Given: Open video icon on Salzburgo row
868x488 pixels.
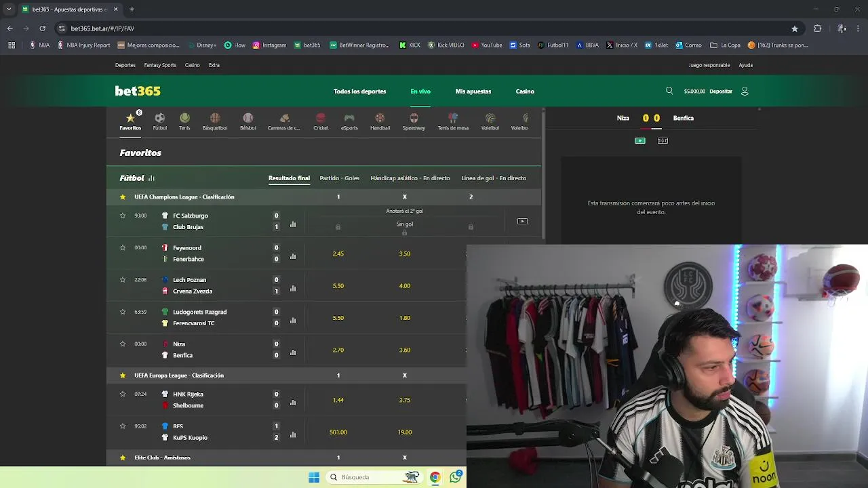Looking at the screenshot, I should click(522, 221).
